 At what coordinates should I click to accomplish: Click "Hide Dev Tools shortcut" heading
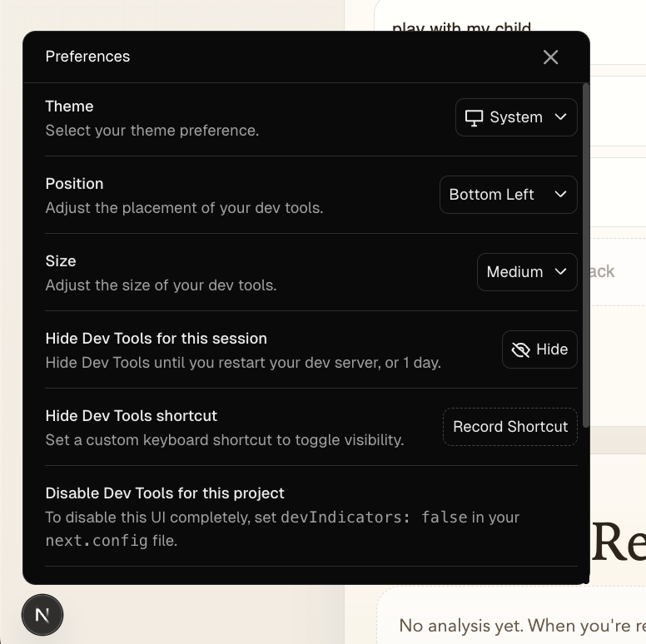(x=131, y=416)
